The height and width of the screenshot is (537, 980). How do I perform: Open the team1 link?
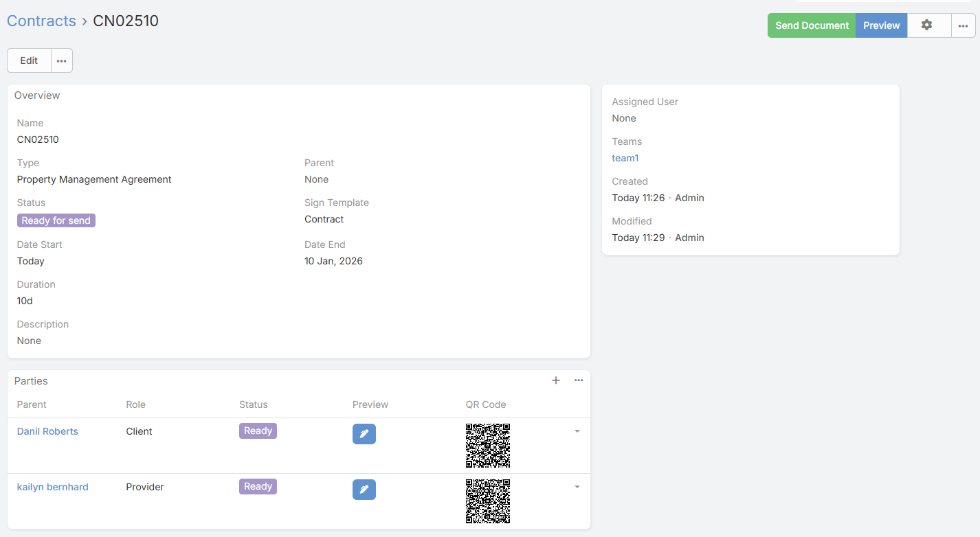click(625, 158)
